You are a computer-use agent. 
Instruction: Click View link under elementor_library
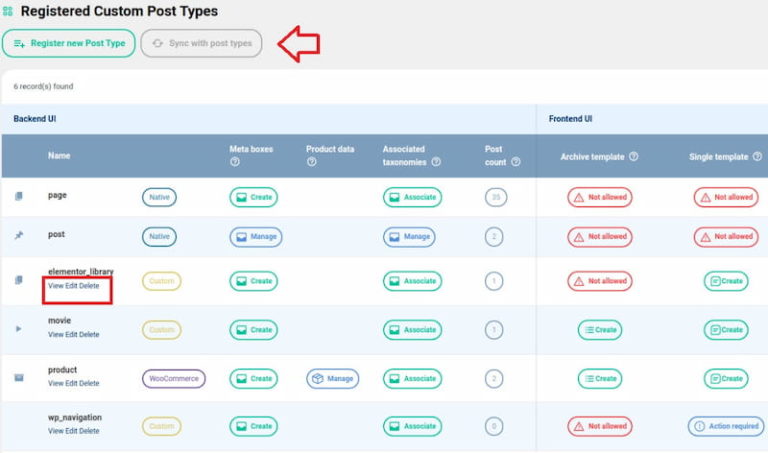tap(56, 286)
